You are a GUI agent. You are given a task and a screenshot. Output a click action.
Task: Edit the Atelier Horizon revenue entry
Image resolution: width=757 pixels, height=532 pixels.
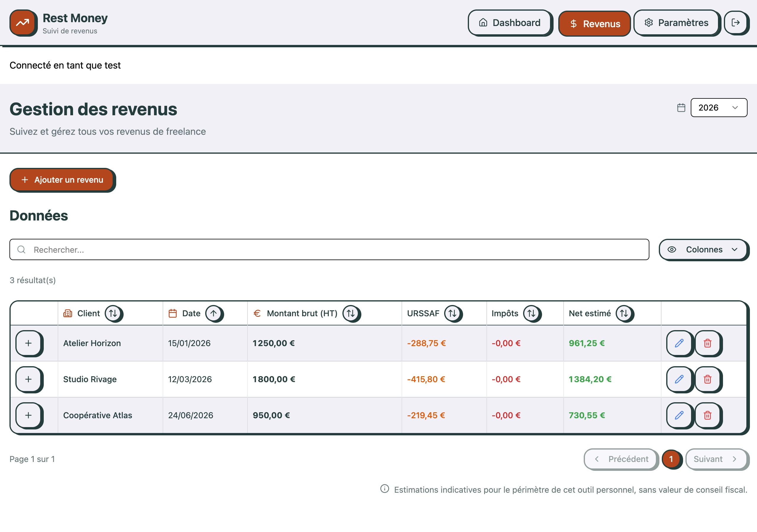point(679,343)
